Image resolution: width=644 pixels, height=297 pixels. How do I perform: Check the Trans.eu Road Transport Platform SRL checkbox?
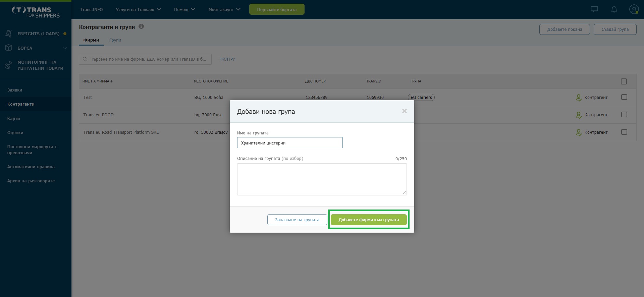[x=624, y=132]
